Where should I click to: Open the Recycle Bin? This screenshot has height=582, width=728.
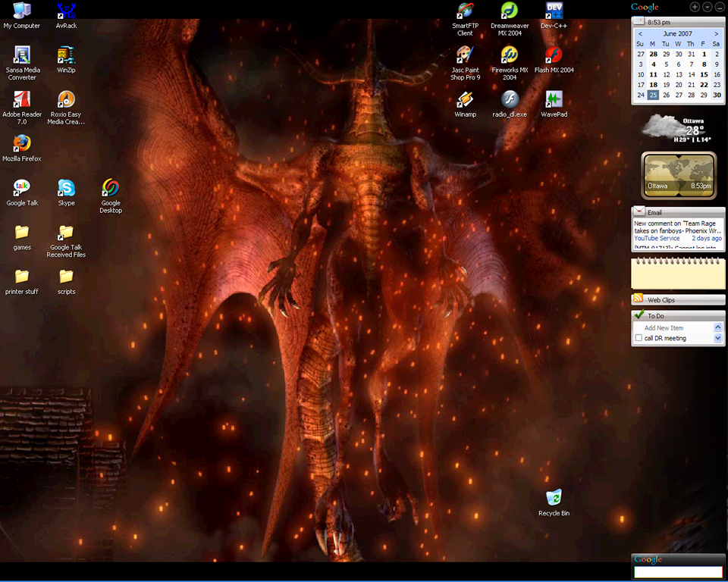click(x=554, y=503)
